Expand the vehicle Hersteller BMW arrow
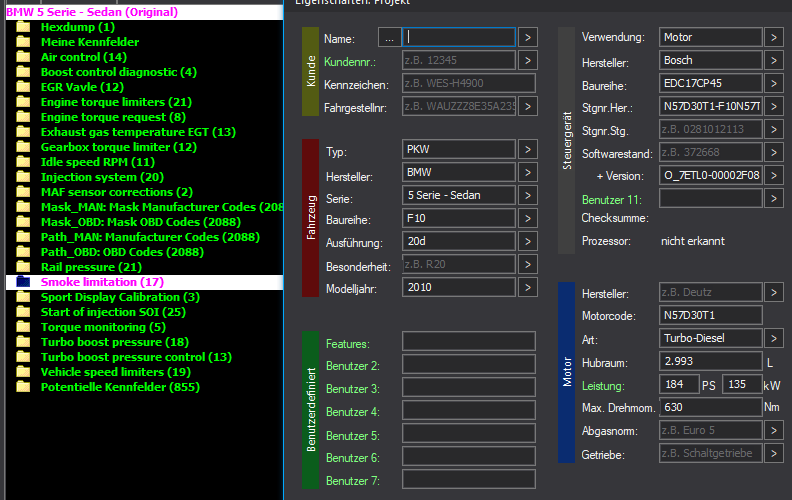Image resolution: width=792 pixels, height=500 pixels. click(528, 173)
